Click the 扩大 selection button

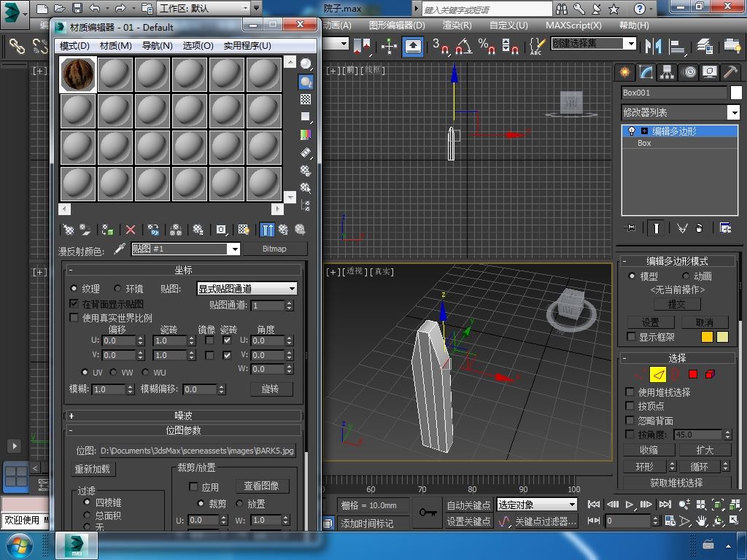[705, 450]
